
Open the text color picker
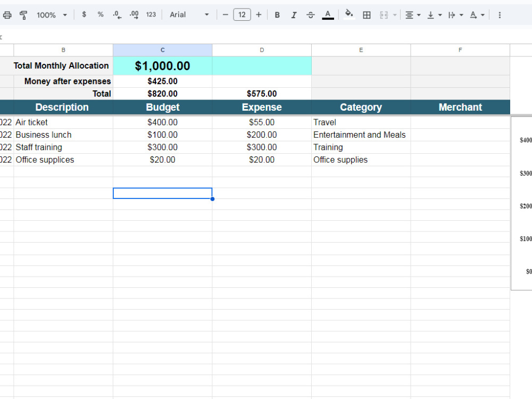click(328, 15)
